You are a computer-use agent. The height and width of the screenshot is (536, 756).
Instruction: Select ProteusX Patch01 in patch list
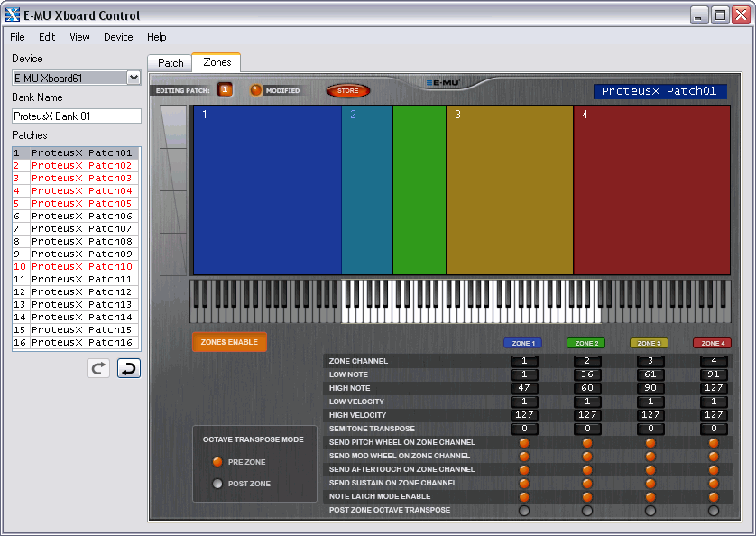click(76, 152)
